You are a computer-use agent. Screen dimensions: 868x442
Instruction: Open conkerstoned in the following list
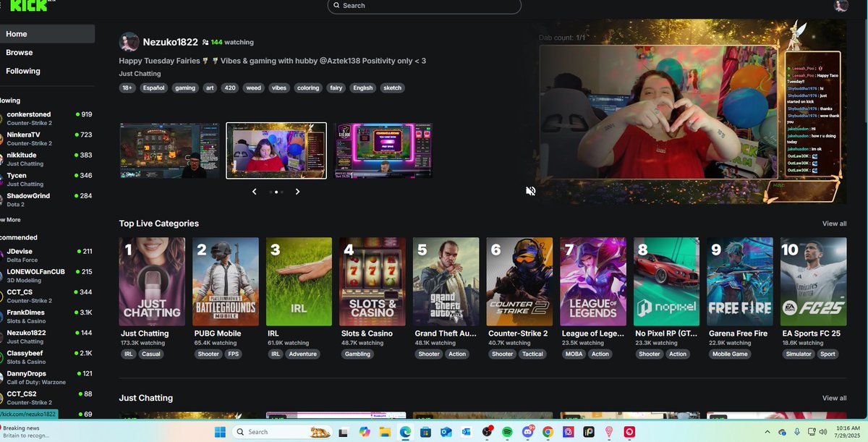[47, 118]
